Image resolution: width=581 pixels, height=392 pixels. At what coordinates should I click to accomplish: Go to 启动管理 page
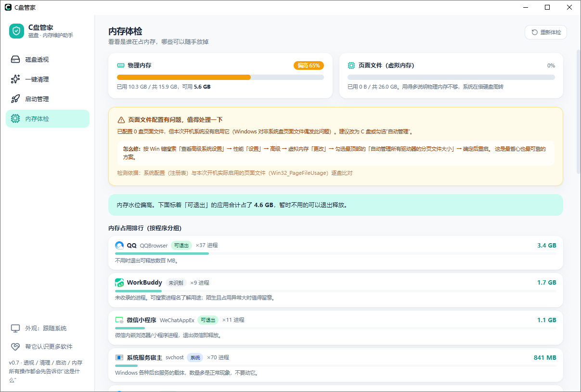click(x=48, y=99)
